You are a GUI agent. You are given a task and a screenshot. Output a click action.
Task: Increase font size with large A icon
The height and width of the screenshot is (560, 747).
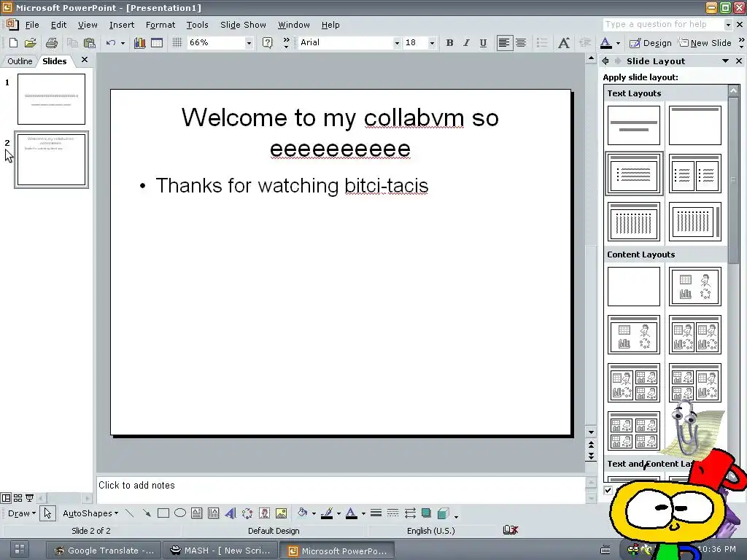[564, 43]
